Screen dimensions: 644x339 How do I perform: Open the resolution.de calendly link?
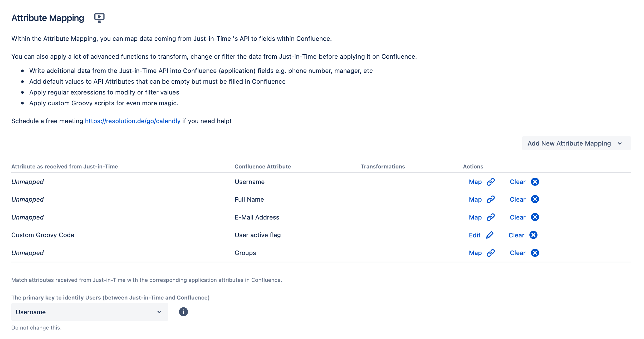tap(133, 121)
